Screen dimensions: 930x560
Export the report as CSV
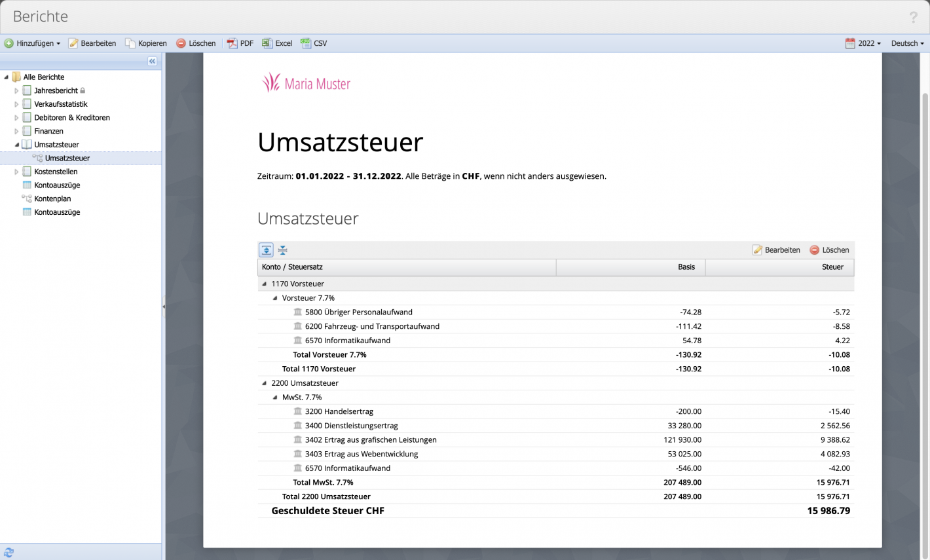tap(312, 43)
